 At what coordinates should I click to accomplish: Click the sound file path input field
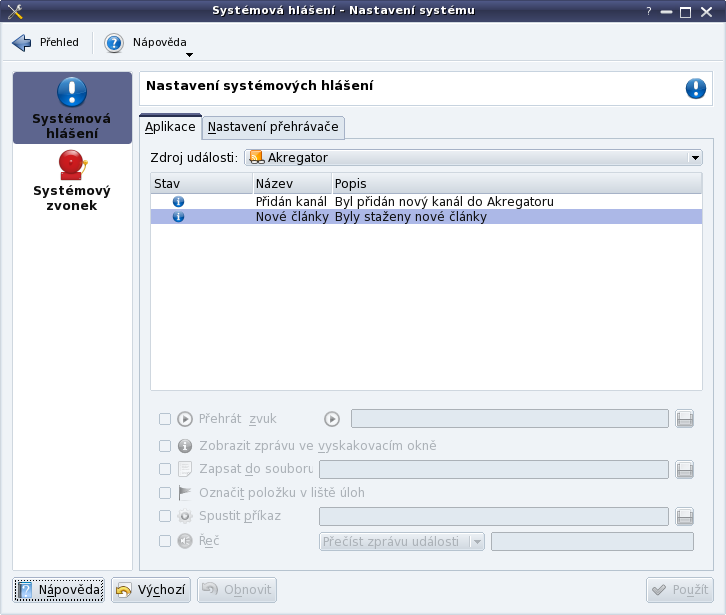(x=509, y=419)
